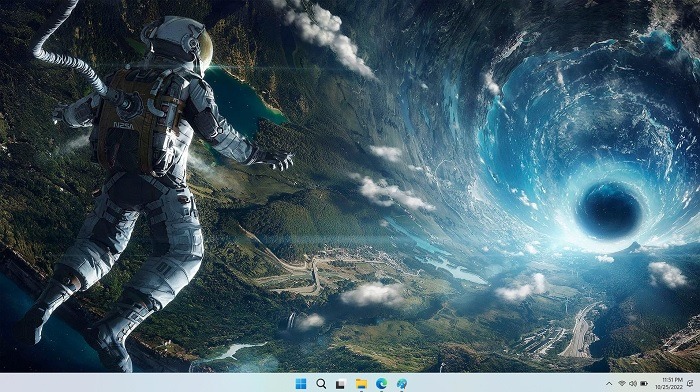Image resolution: width=700 pixels, height=392 pixels.
Task: Expand hidden system tray icons chevron
Action: click(x=609, y=384)
